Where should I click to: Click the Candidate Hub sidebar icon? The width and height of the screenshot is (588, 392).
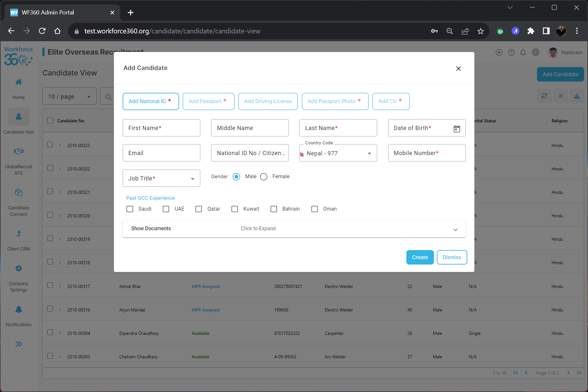(x=19, y=117)
